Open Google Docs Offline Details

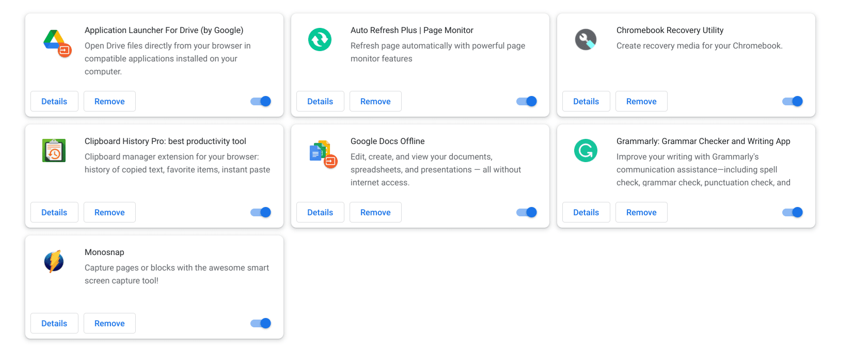pos(320,212)
